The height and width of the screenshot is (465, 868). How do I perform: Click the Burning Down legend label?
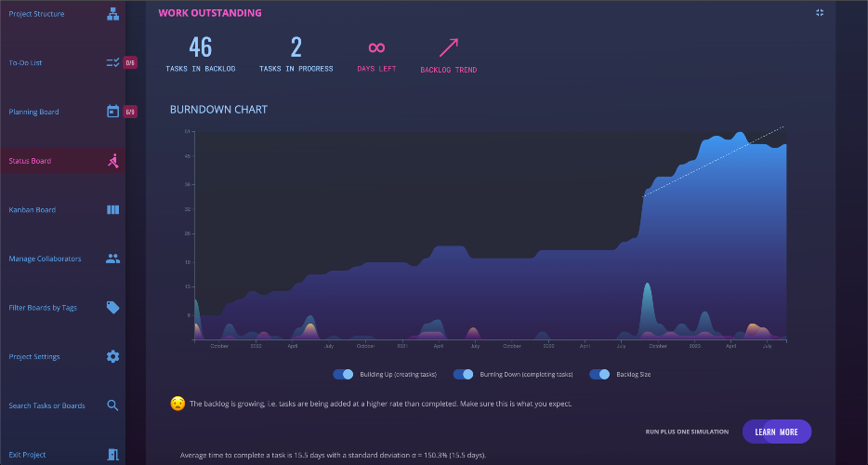(526, 374)
